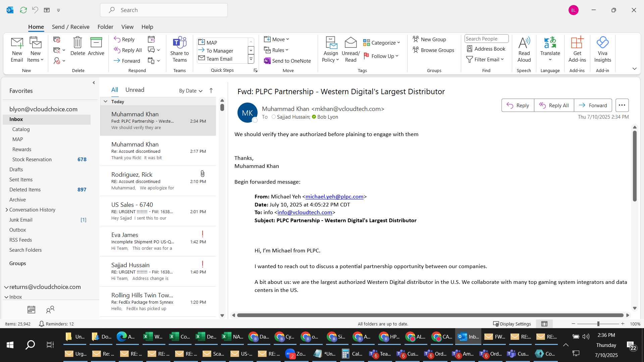Viewport: 644px width, 362px height.
Task: Click Reply in the reading pane
Action: pos(518,105)
